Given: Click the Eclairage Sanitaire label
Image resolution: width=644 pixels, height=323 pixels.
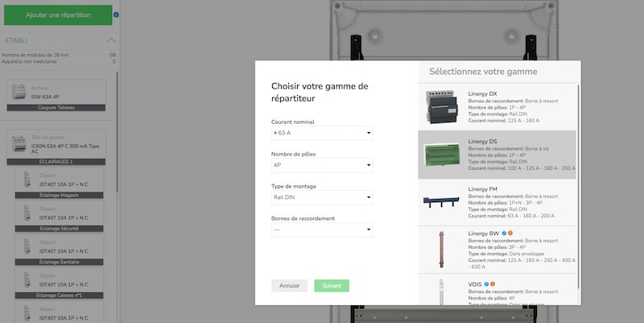Looking at the screenshot, I should [x=59, y=262].
